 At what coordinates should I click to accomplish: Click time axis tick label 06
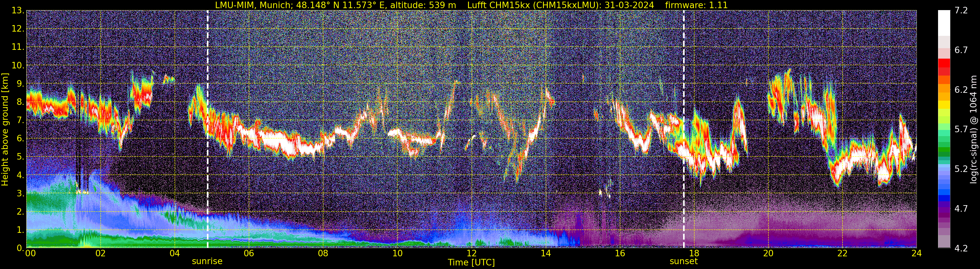(x=249, y=253)
